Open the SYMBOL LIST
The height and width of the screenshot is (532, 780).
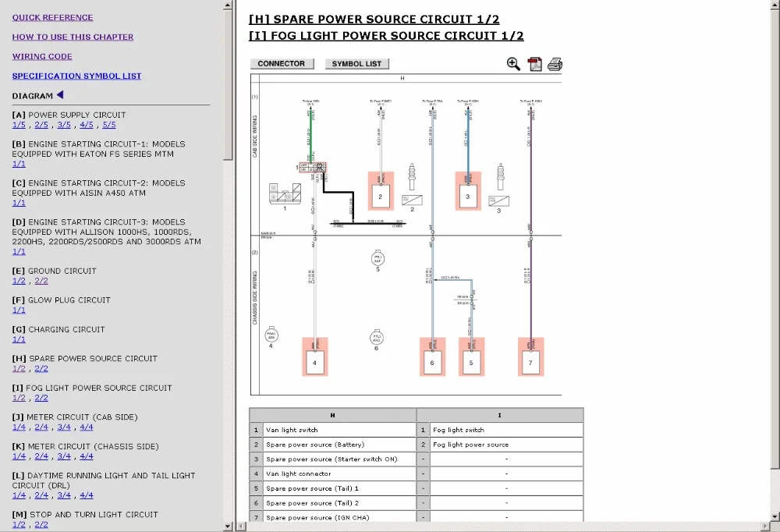(356, 63)
